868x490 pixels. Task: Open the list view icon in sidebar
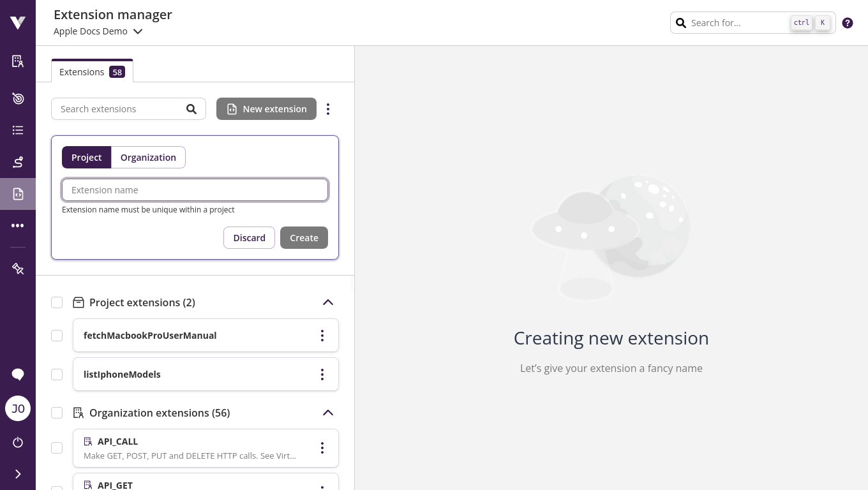pyautogui.click(x=18, y=130)
